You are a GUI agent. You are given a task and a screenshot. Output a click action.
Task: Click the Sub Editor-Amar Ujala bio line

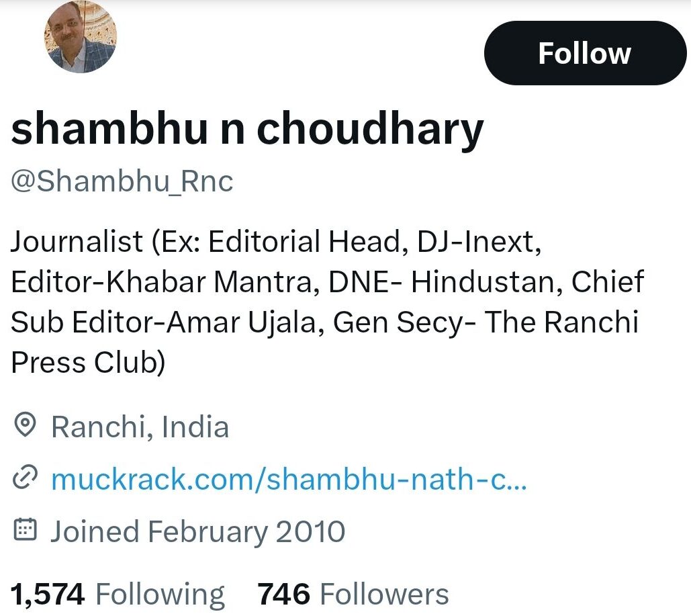point(325,322)
